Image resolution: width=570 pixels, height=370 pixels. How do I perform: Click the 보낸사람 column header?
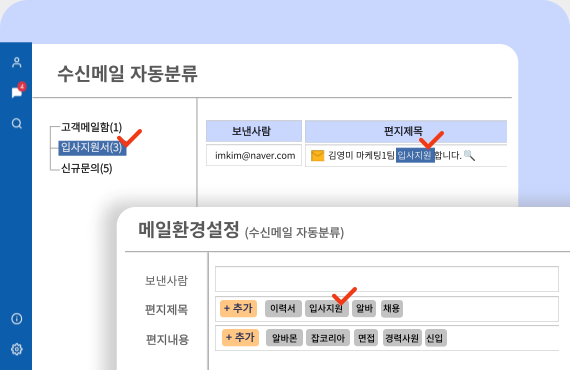click(254, 131)
